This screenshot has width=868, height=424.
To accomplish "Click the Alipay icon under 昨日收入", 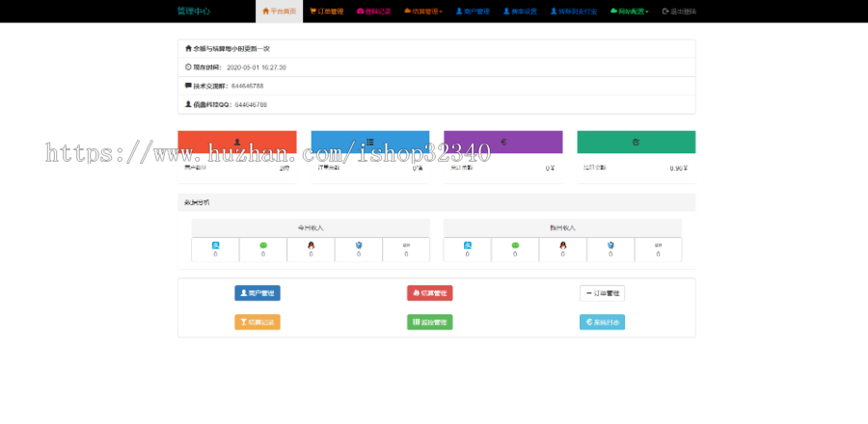I will click(467, 245).
